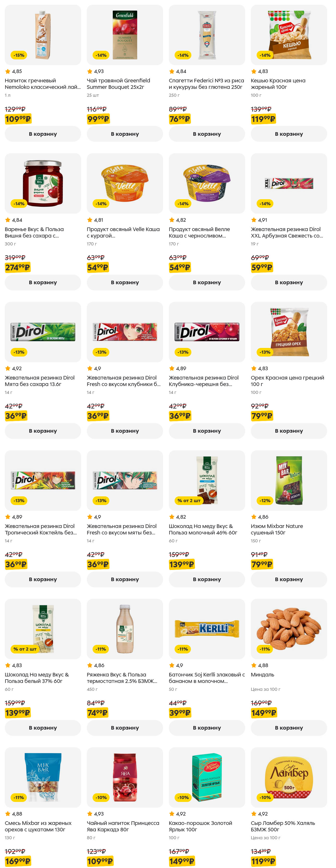The image size is (336, 868).
Task: Open Dirol Клубника-черешня gum title link
Action: pyautogui.click(x=203, y=381)
